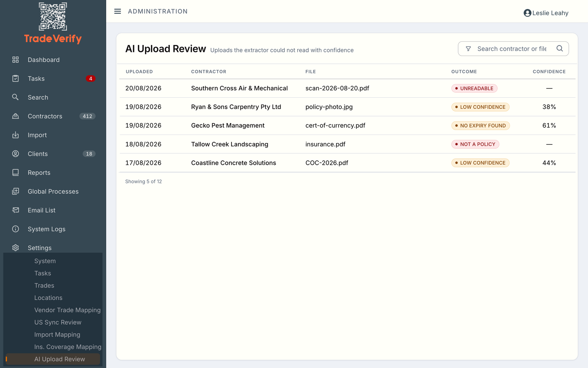Screen dimensions: 588x368
Task: Open the user account avatar icon
Action: click(x=527, y=13)
